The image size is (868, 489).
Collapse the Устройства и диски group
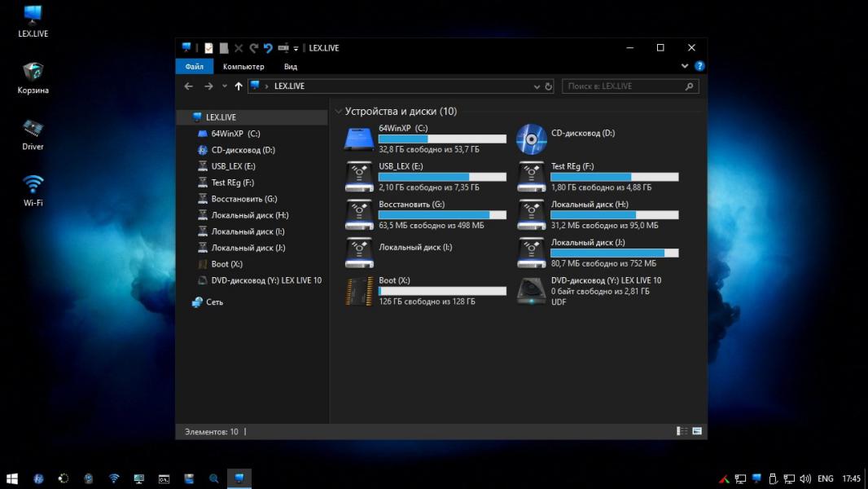[x=338, y=112]
